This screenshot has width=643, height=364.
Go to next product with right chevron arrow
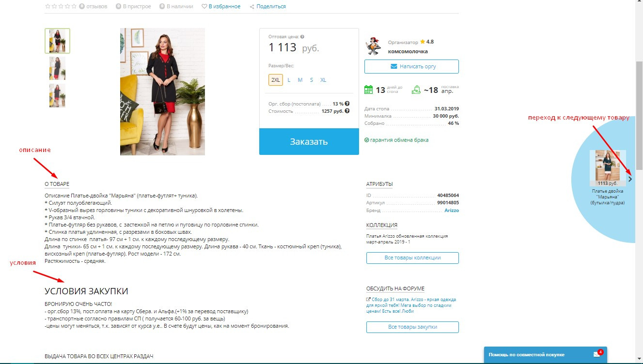pyautogui.click(x=630, y=179)
